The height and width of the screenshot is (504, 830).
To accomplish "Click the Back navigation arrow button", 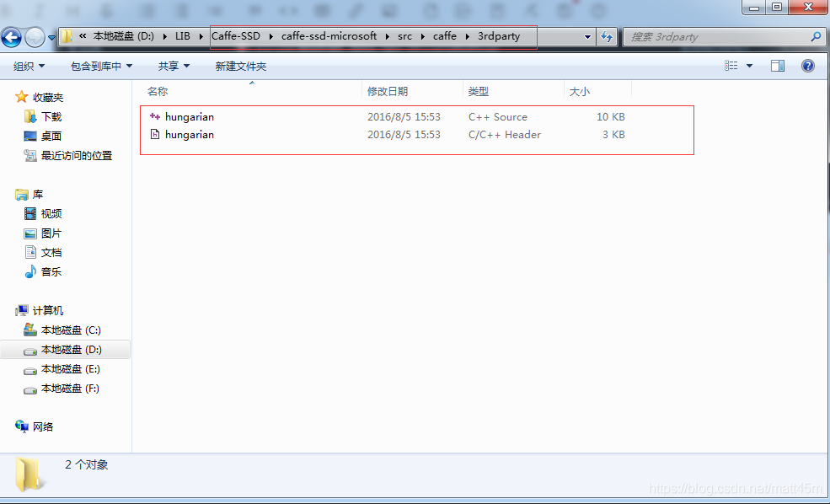I will (11, 37).
